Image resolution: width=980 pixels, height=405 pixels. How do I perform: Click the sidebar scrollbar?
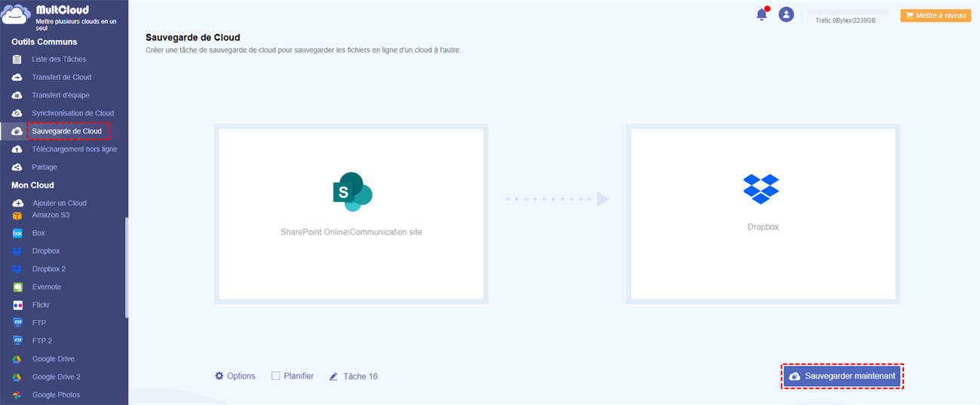(x=127, y=268)
